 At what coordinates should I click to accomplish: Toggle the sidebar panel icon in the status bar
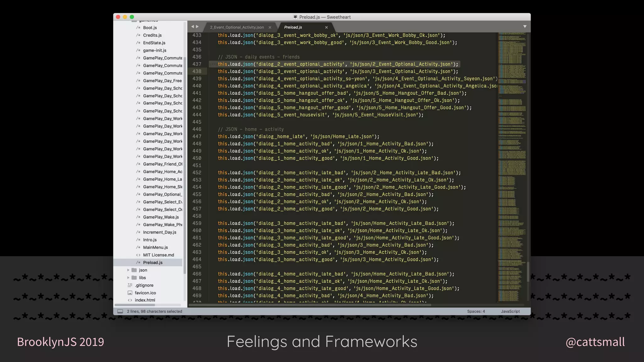pos(120,311)
